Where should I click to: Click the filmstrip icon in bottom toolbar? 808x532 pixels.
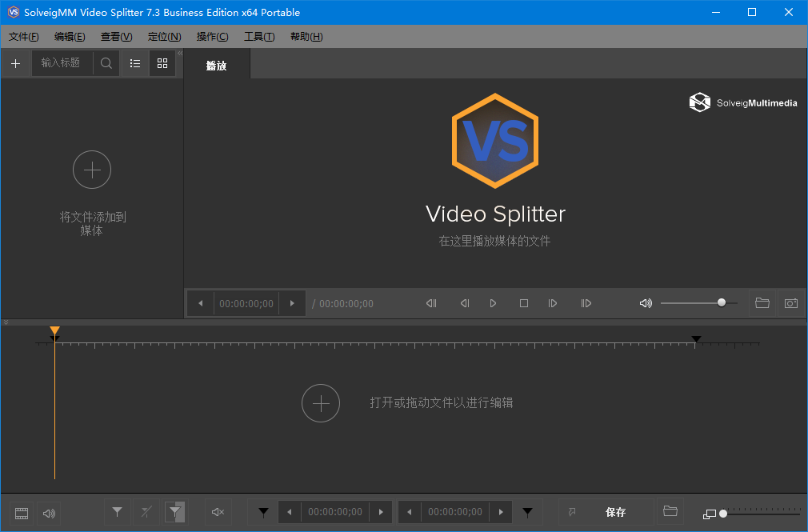click(22, 513)
